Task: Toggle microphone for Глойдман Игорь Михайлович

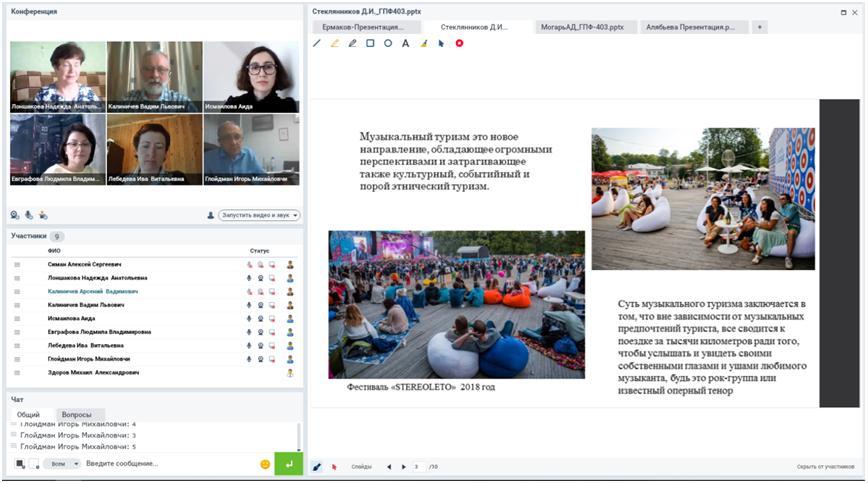Action: pyautogui.click(x=249, y=359)
